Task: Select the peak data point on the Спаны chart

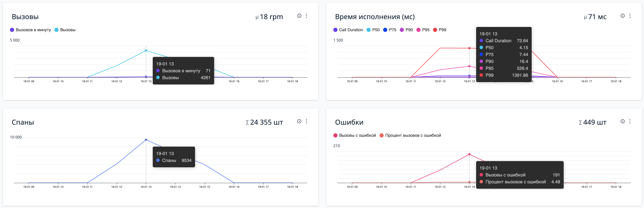Action: pos(146,139)
